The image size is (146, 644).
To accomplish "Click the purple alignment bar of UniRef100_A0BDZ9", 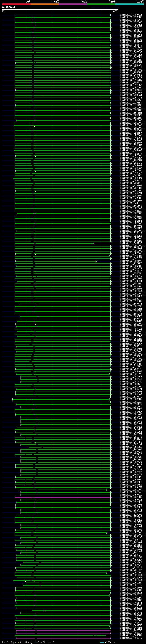I will pyautogui.click(x=63, y=618).
